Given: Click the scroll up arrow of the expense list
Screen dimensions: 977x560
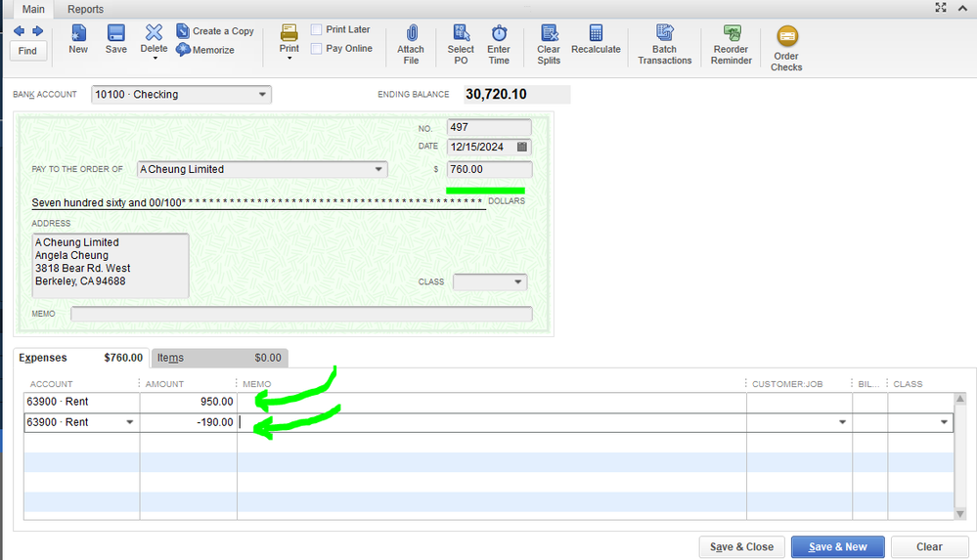Looking at the screenshot, I should pos(960,399).
